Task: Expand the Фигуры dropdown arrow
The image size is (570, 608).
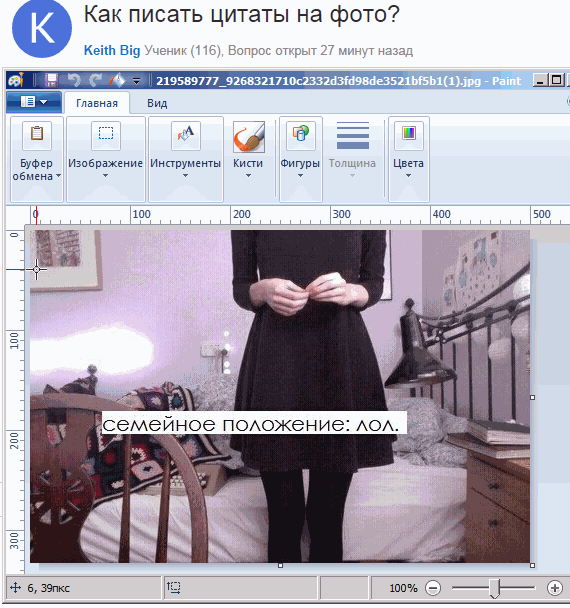Action: (x=300, y=176)
